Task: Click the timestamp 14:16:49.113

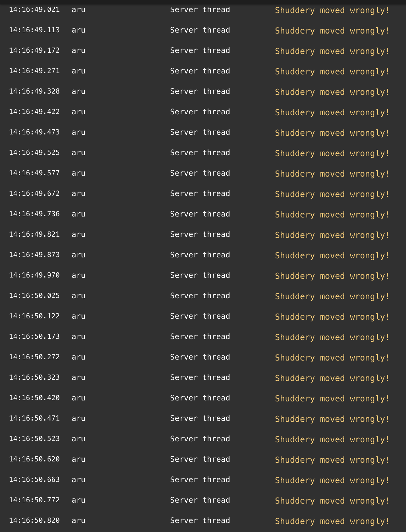Action: (x=34, y=30)
